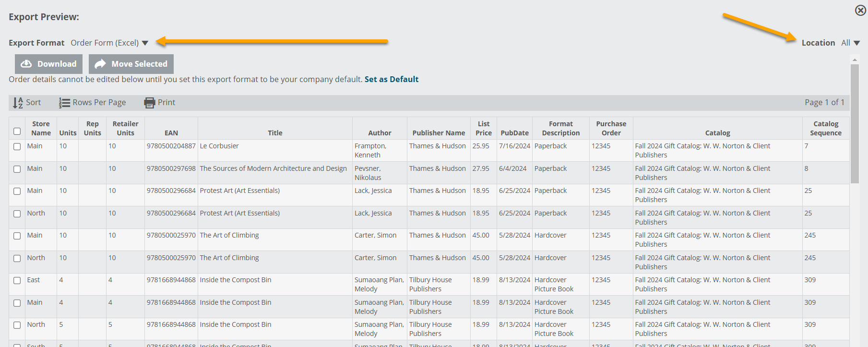Image resolution: width=868 pixels, height=347 pixels.
Task: Click the Publisher Name column header
Action: [439, 133]
